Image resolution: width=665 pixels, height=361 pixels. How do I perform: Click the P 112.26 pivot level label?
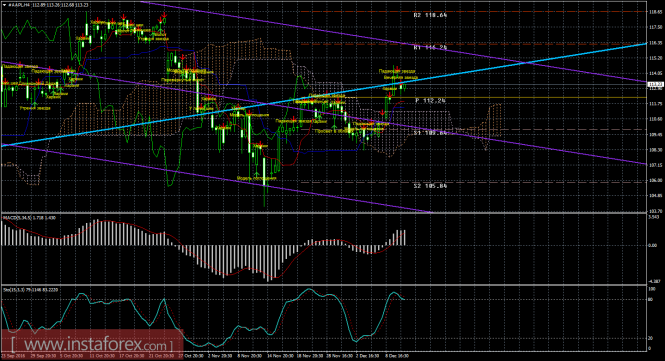pyautogui.click(x=430, y=101)
